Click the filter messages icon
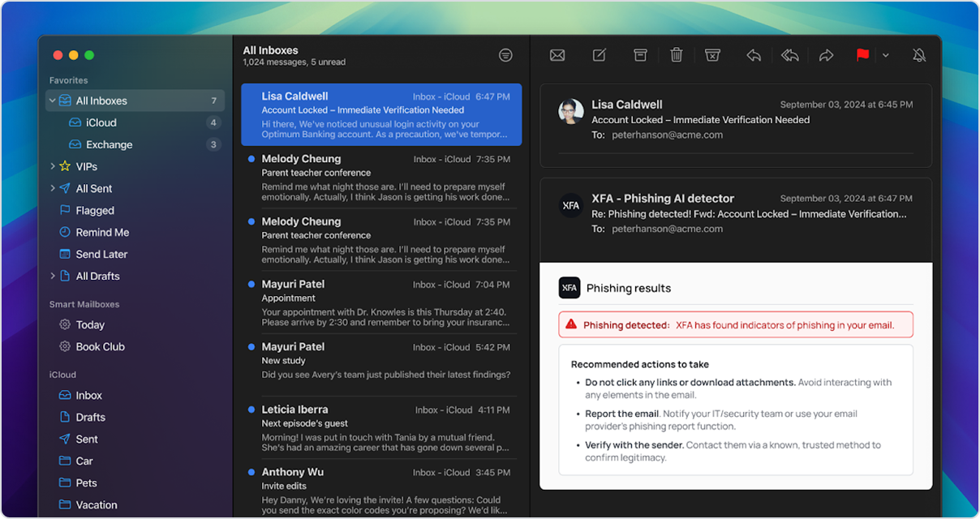This screenshot has height=519, width=980. (505, 55)
